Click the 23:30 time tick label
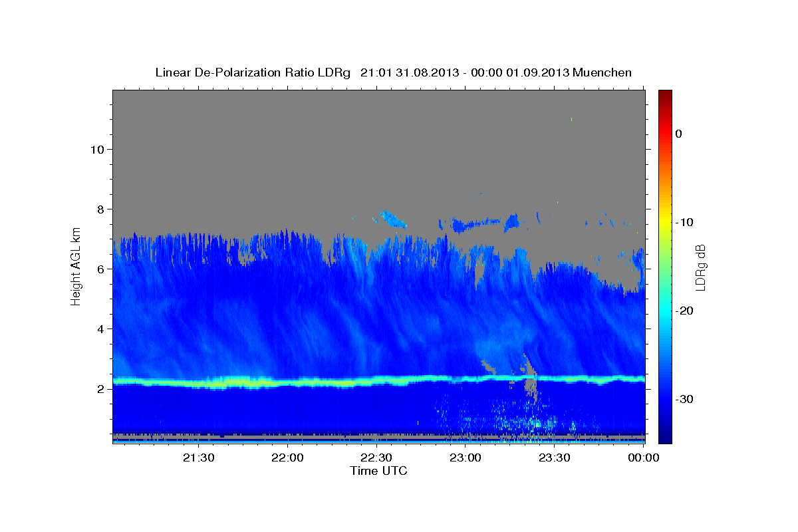798x532 pixels. [555, 458]
